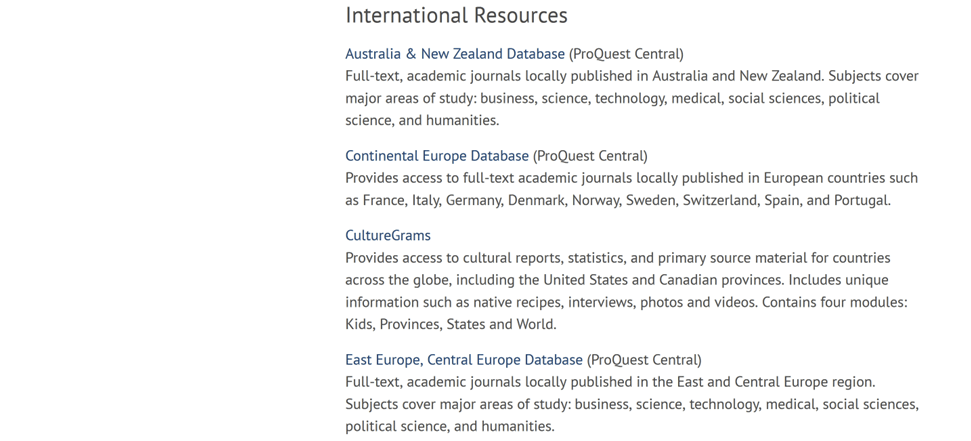Screen dimensions: 971x441
Task: Click ProQuest Central label beside Australia & New Zealand
Action: tap(626, 54)
